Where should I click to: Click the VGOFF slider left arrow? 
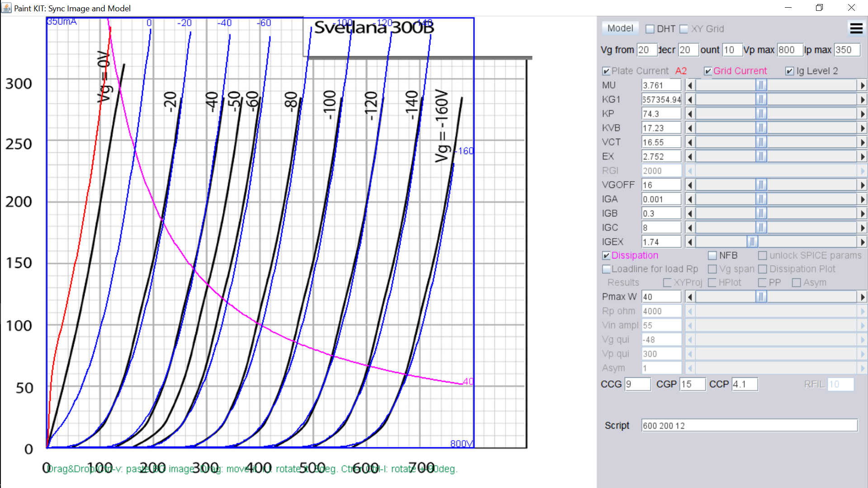690,185
